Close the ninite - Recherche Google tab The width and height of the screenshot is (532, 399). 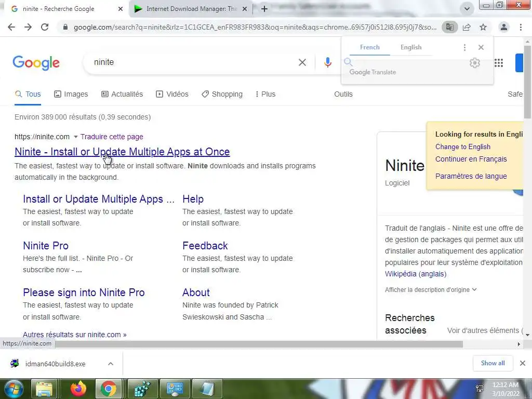[120, 9]
